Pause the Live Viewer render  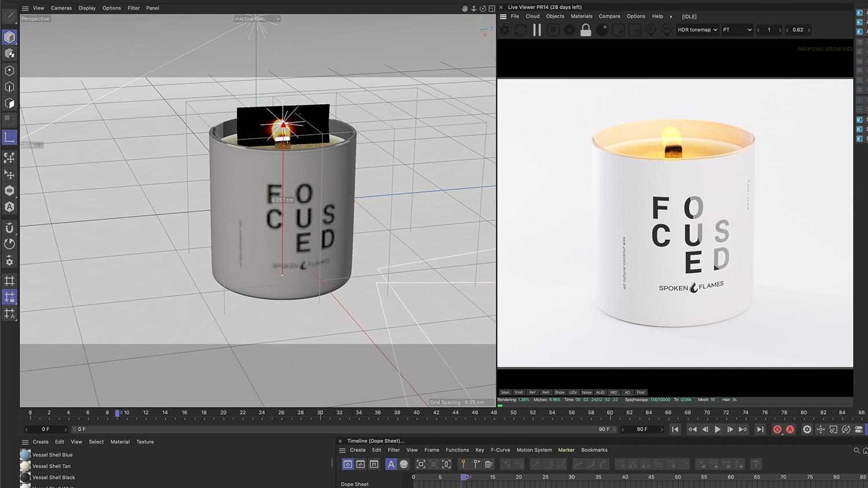[537, 30]
